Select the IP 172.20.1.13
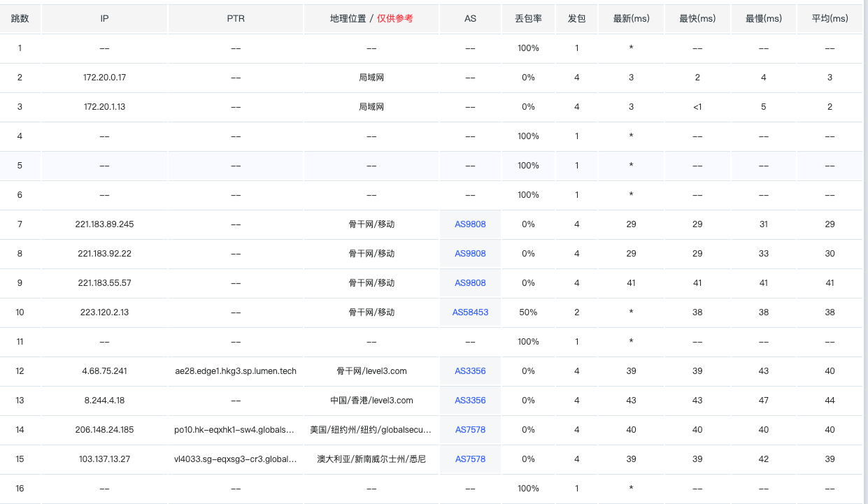 (x=104, y=107)
